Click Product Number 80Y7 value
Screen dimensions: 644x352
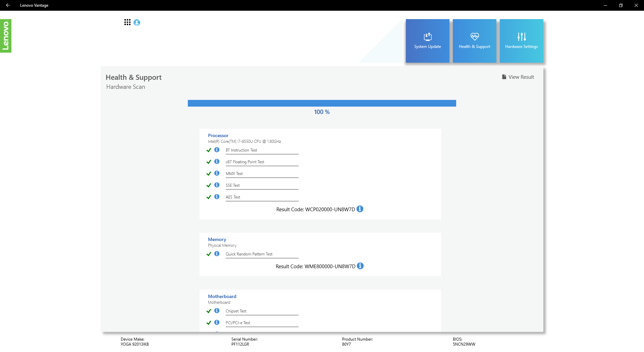pos(346,344)
